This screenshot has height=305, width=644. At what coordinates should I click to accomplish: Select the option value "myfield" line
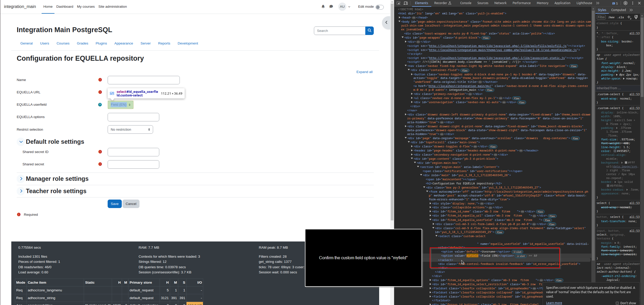click(477, 256)
